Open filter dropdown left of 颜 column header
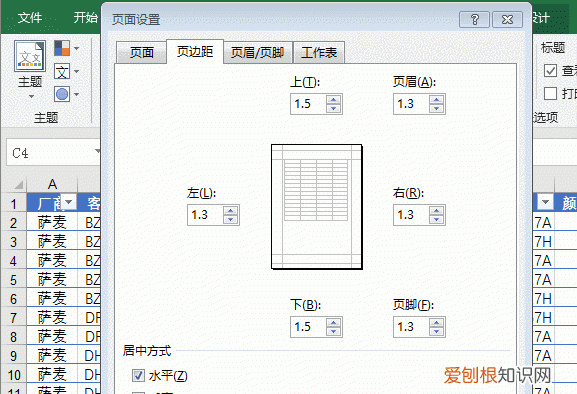The width and height of the screenshot is (577, 394). [545, 202]
